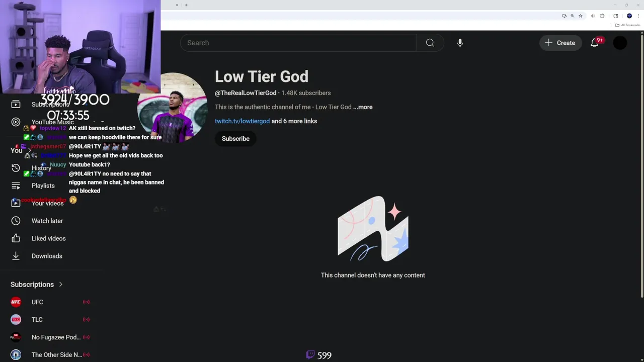Close the current browser tab
The width and height of the screenshot is (644, 362).
coord(177,5)
